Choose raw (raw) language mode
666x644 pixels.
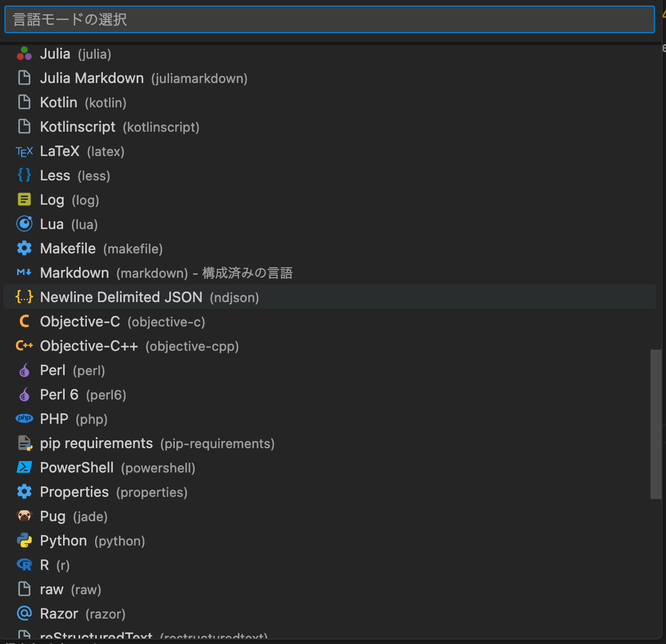tap(330, 589)
